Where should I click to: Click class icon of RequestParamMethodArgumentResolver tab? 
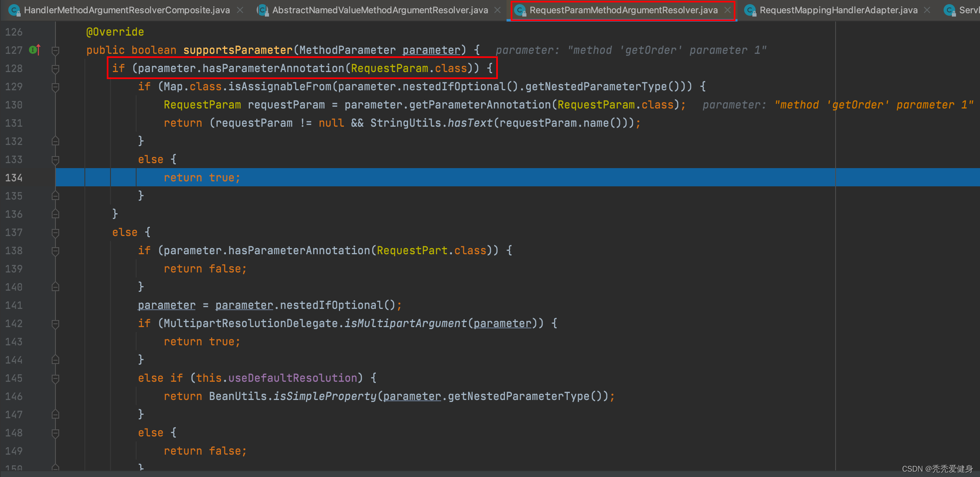520,10
